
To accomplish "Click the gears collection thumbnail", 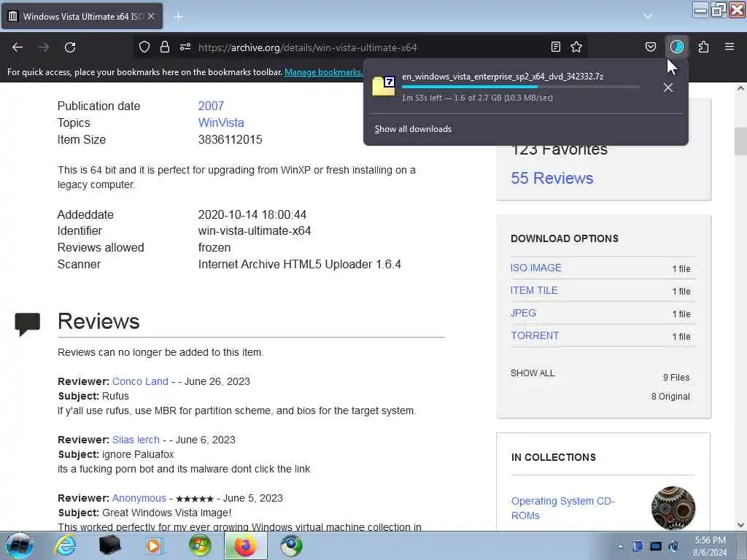I will coord(673,508).
